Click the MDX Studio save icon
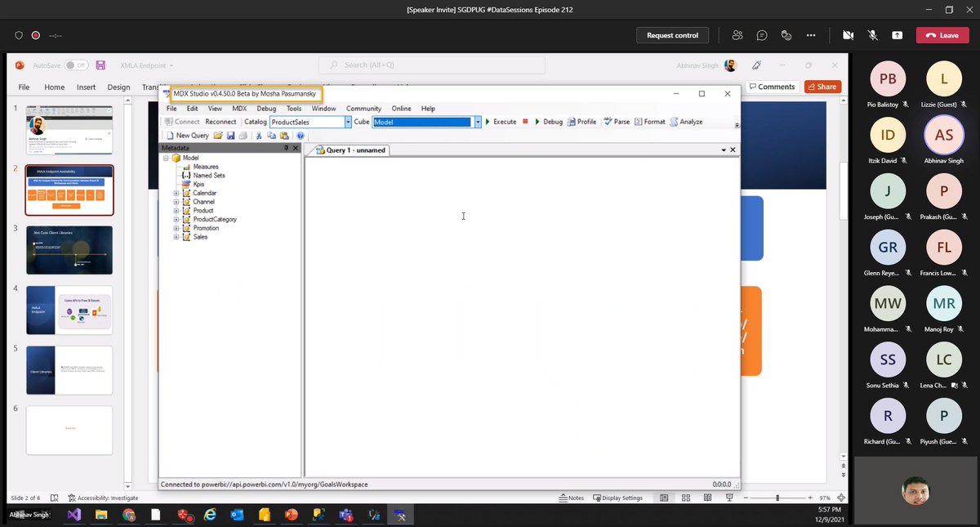Screen dimensions: 980x527 [231, 136]
